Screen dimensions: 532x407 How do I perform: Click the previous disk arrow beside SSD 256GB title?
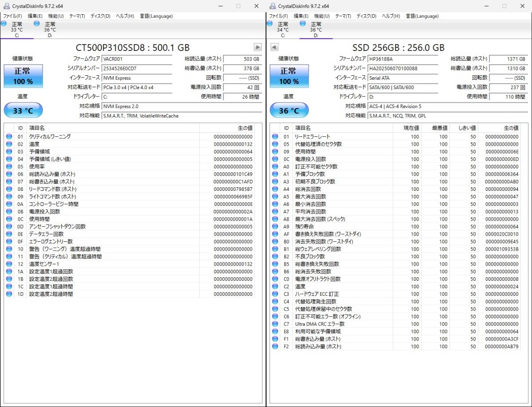pos(274,47)
